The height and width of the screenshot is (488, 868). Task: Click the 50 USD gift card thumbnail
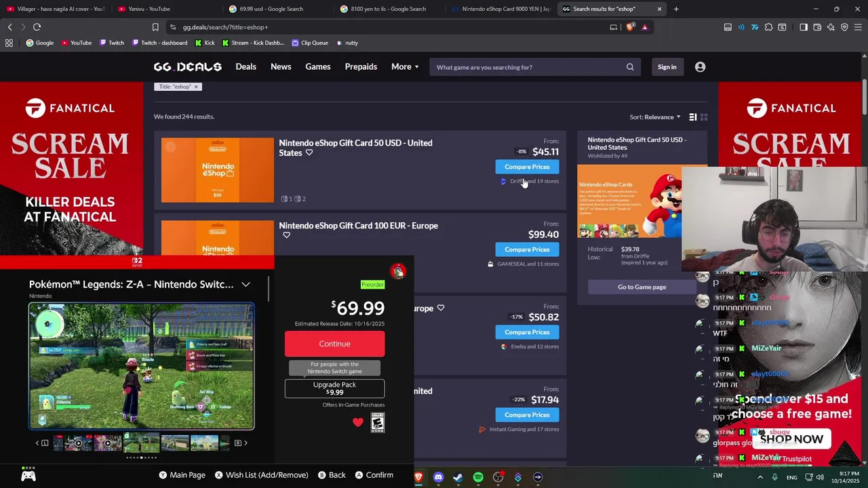point(217,170)
